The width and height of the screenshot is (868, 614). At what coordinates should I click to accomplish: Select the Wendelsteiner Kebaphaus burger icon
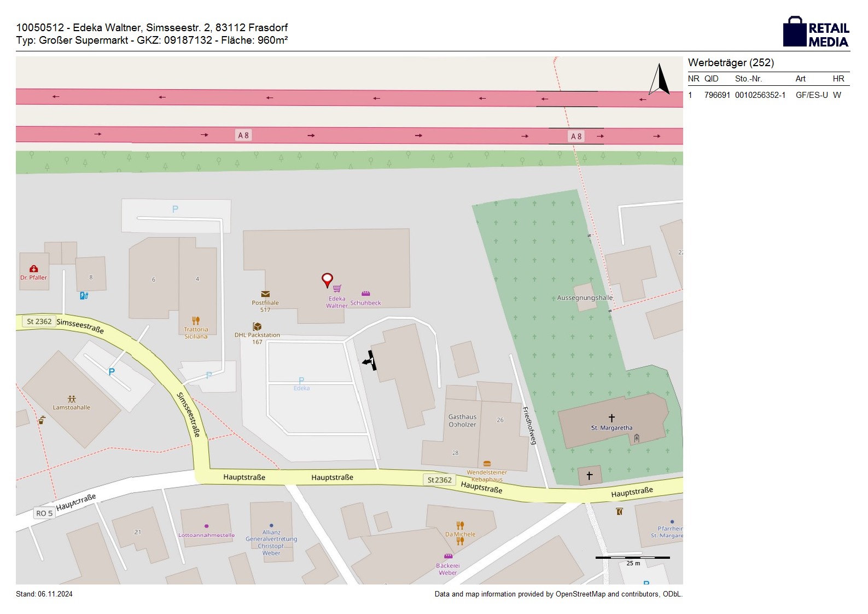pos(487,464)
